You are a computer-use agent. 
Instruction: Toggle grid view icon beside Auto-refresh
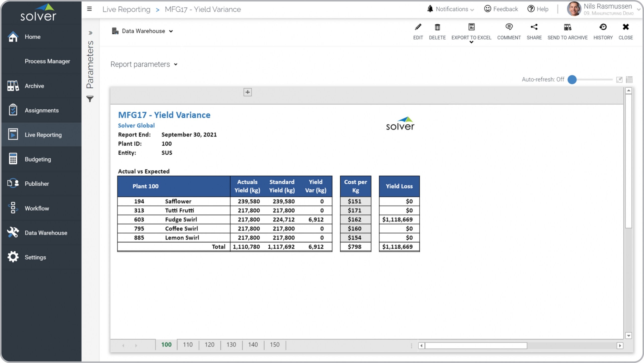pyautogui.click(x=629, y=80)
